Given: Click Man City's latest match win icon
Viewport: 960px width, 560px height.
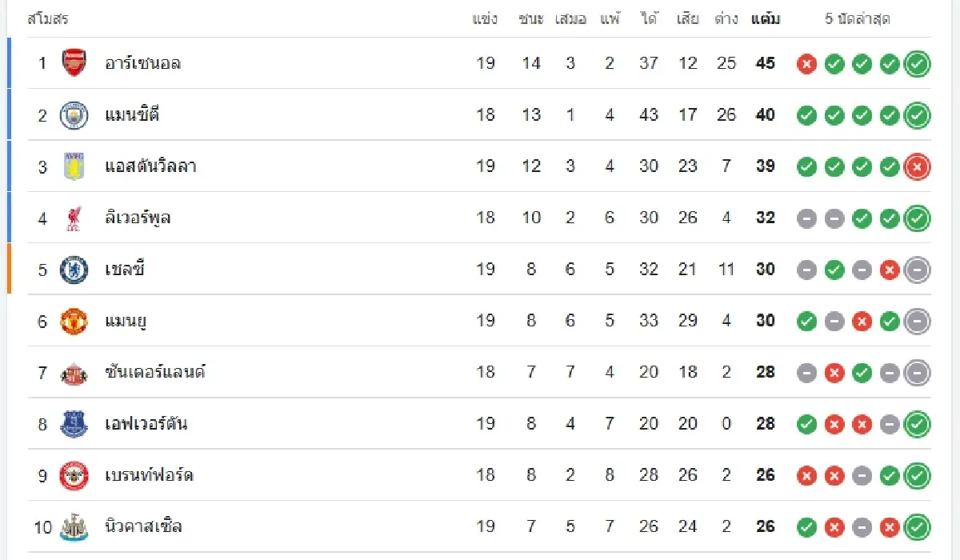Looking at the screenshot, I should 917,115.
